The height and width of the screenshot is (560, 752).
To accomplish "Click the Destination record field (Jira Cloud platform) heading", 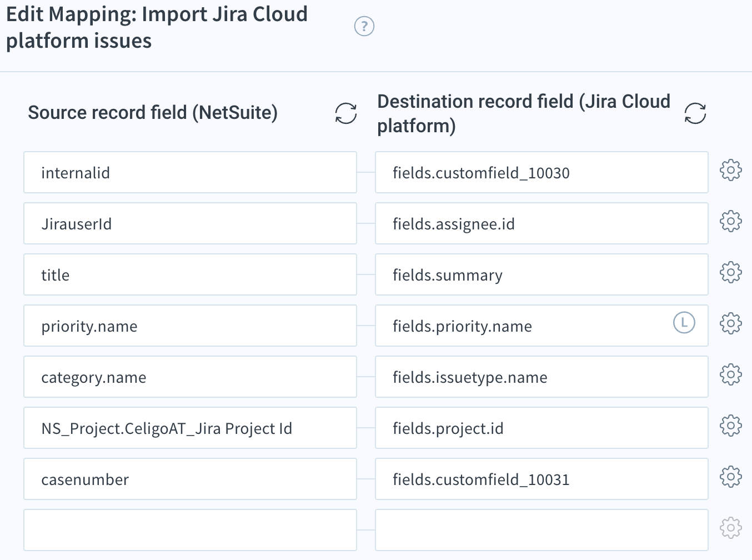I will click(x=524, y=113).
